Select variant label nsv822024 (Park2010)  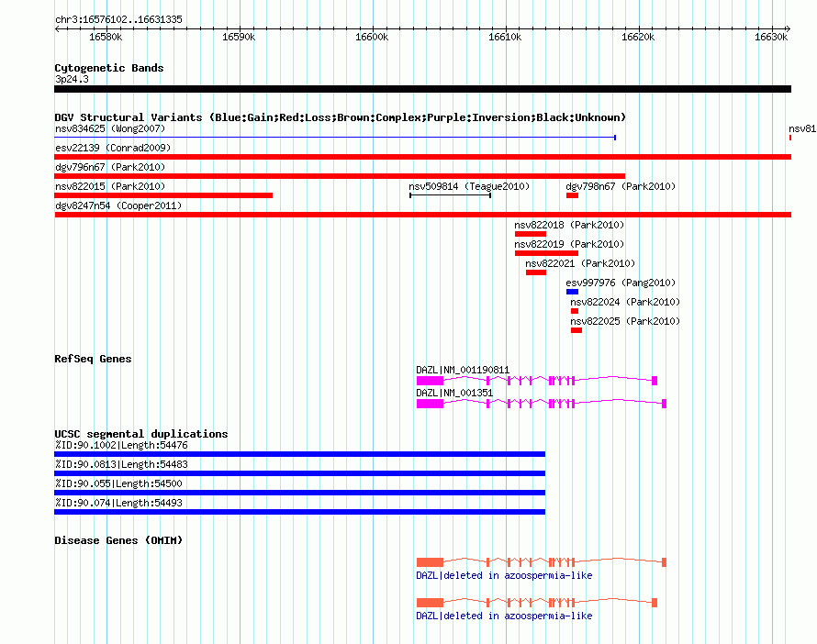pyautogui.click(x=625, y=302)
